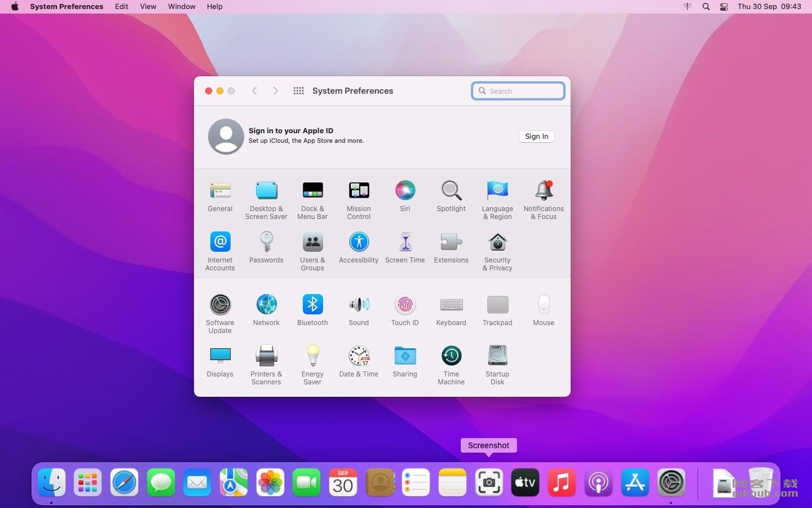Open FaceTime from the Dock
Image resolution: width=812 pixels, height=508 pixels.
[x=307, y=483]
